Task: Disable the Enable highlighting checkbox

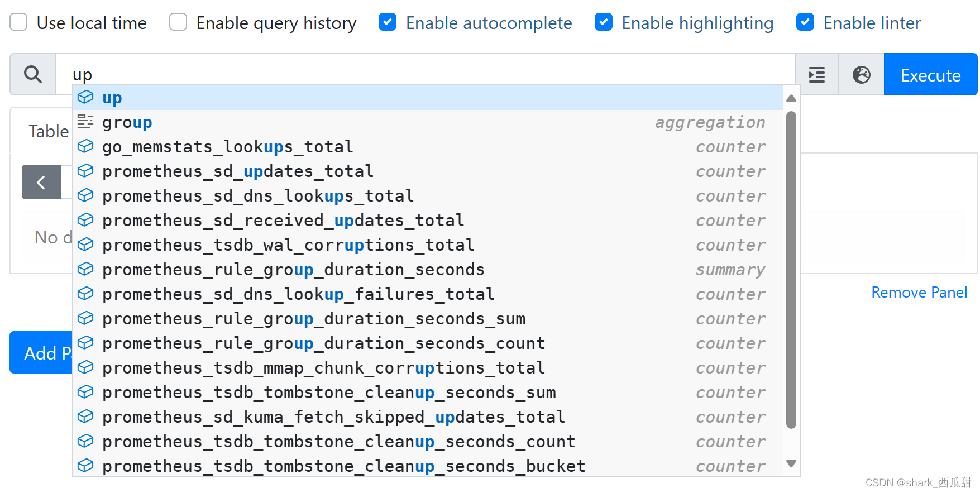Action: 604,22
